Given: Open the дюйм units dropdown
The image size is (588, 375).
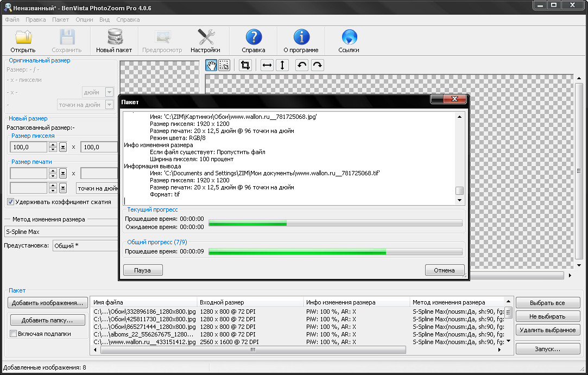Looking at the screenshot, I should 109,92.
